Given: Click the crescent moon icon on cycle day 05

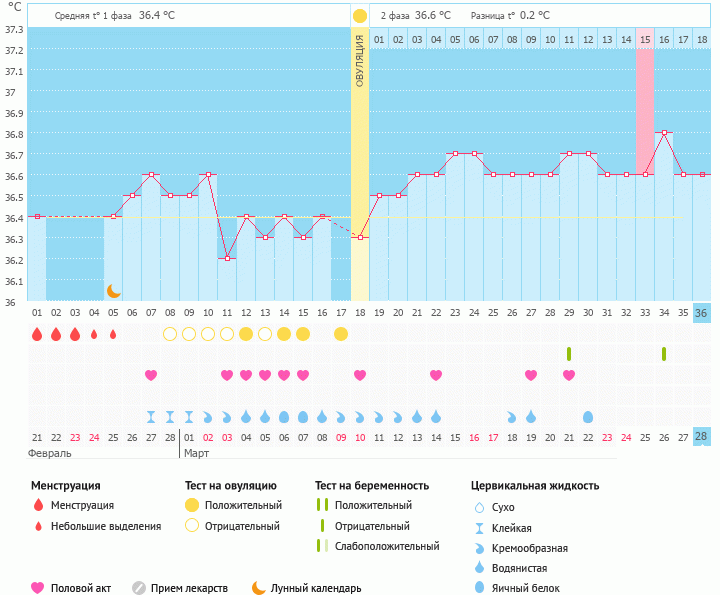Looking at the screenshot, I should (x=113, y=291).
